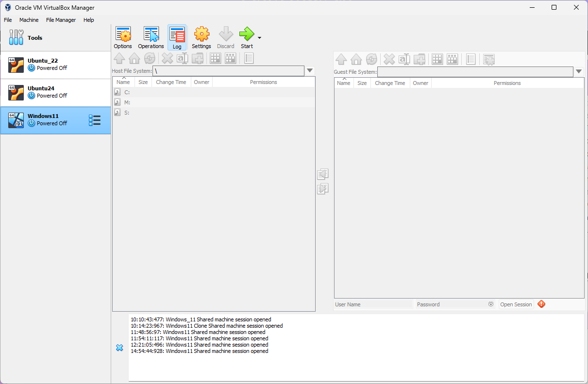Show properties in host pane toolbar
The image size is (588, 384).
click(x=249, y=59)
